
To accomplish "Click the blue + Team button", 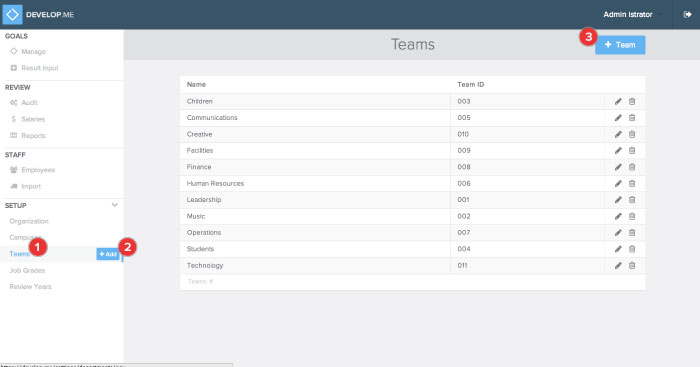I will (x=620, y=45).
